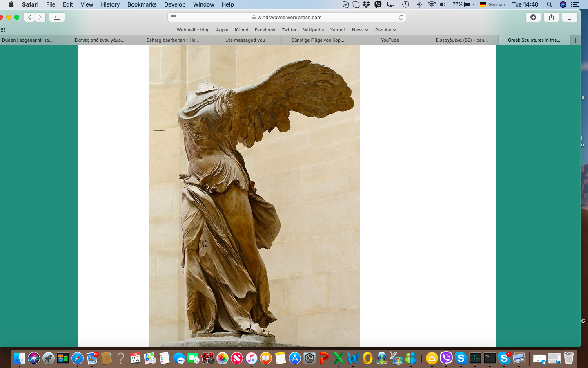Open the File menu
Screen dimensions: 588x368
[x=51, y=4]
